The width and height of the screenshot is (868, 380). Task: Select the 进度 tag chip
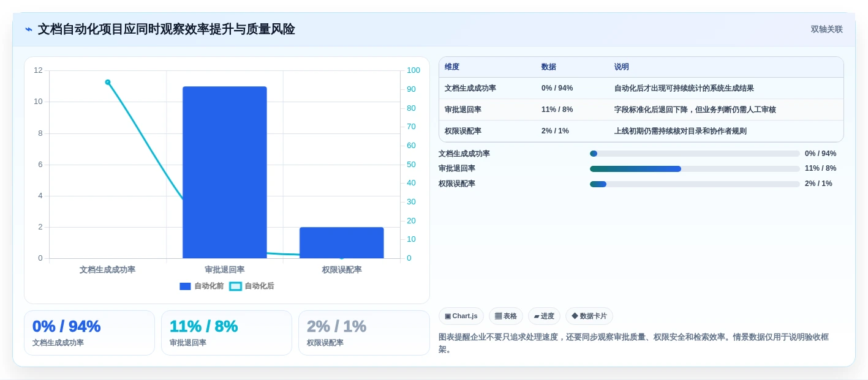click(544, 316)
